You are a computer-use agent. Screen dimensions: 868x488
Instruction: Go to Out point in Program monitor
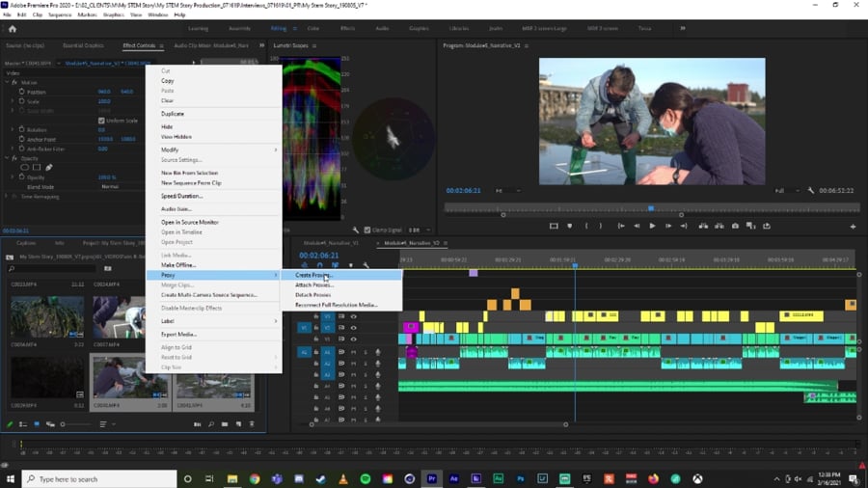(x=684, y=226)
